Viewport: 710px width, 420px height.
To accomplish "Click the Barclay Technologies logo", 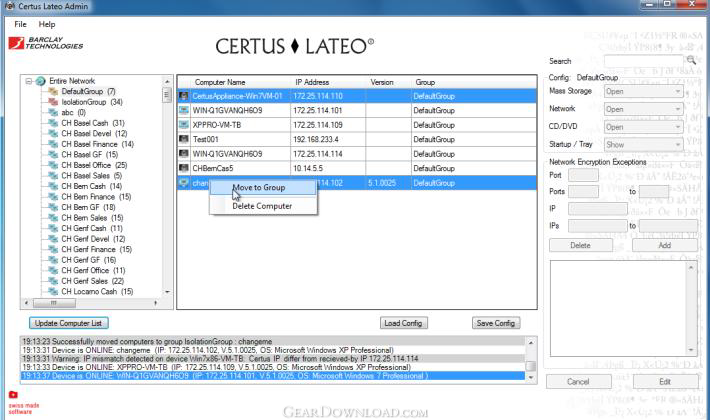I will pyautogui.click(x=46, y=43).
